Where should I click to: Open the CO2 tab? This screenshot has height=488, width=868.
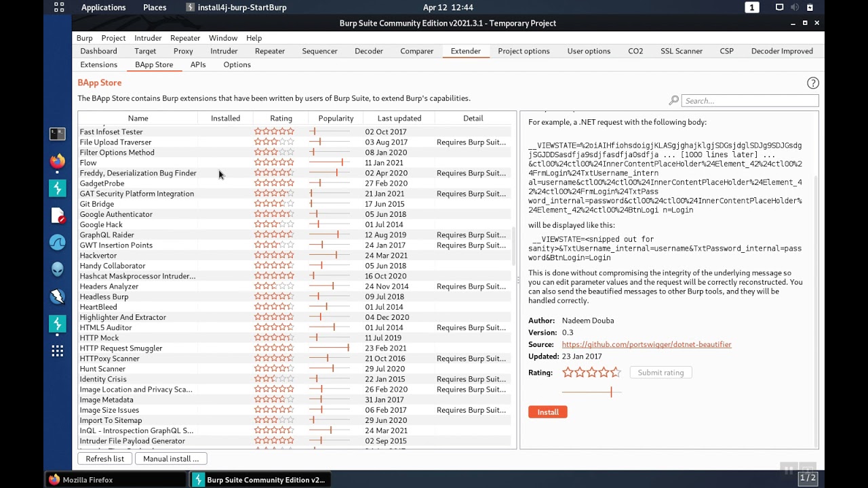(x=635, y=51)
